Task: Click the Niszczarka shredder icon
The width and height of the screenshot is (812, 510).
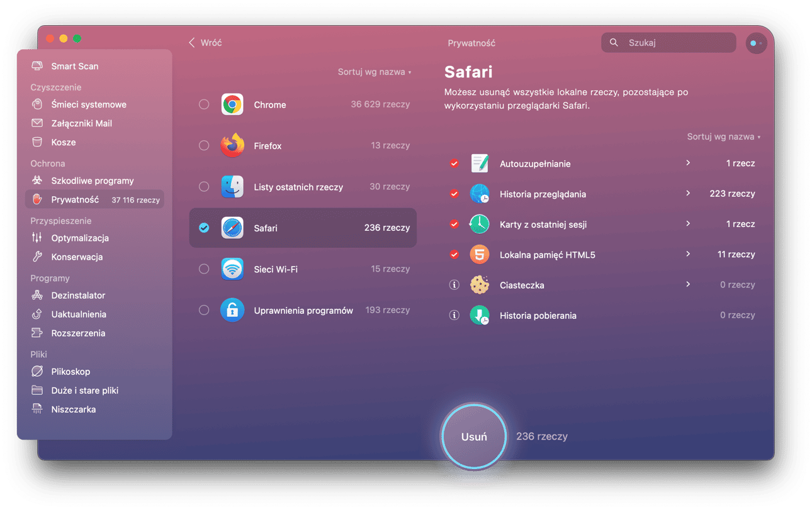Action: coord(37,409)
